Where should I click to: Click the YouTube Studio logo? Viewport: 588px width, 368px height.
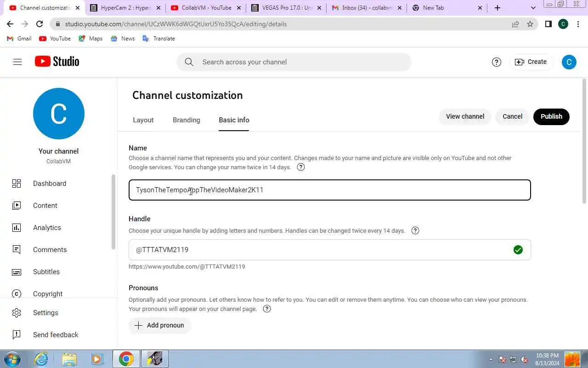click(x=57, y=62)
